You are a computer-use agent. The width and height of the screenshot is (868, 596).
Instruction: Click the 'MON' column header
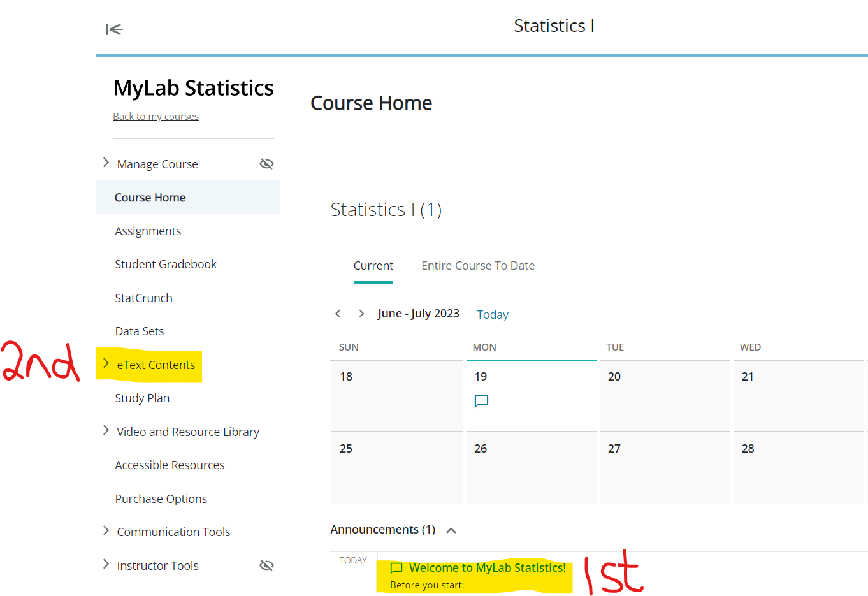coord(484,347)
